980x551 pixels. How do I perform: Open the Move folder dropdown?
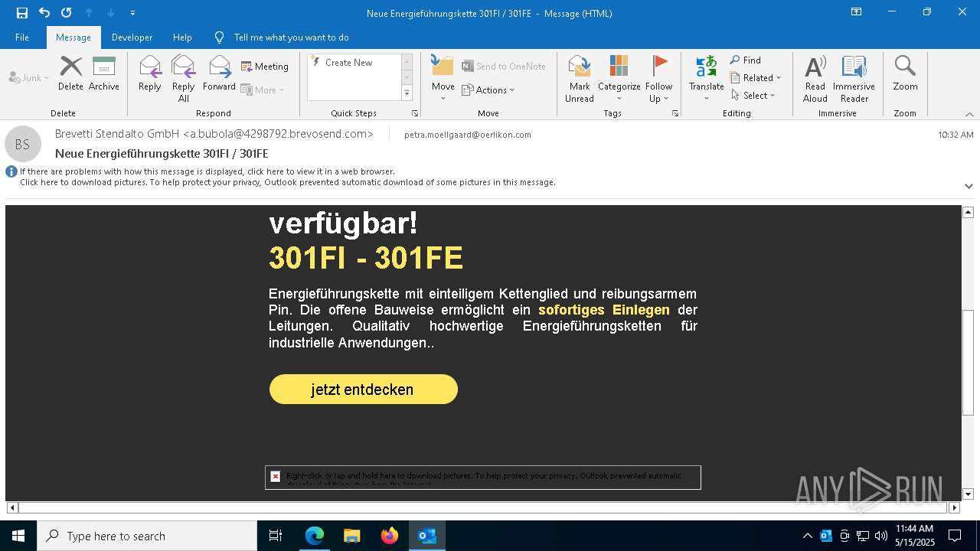pyautogui.click(x=443, y=78)
